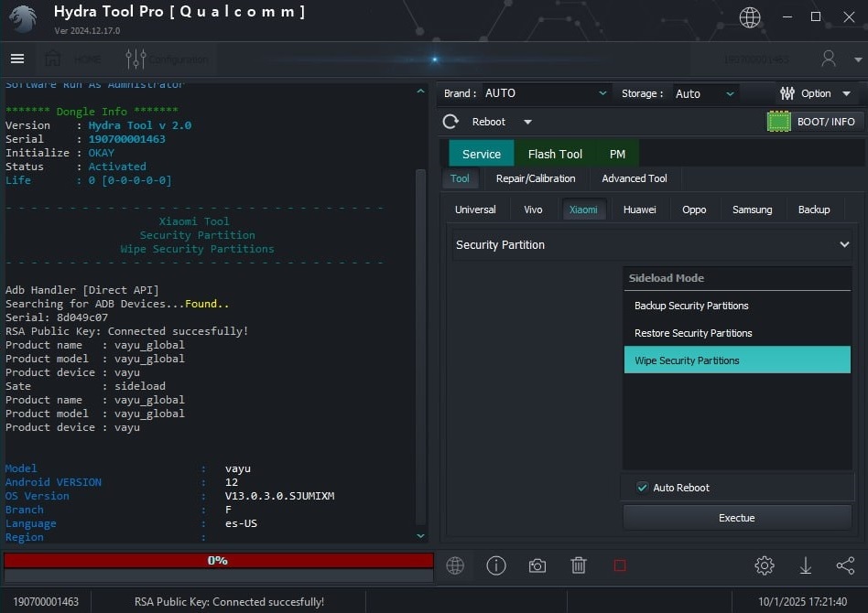This screenshot has height=613, width=868.
Task: Click the user account icon
Action: [829, 59]
